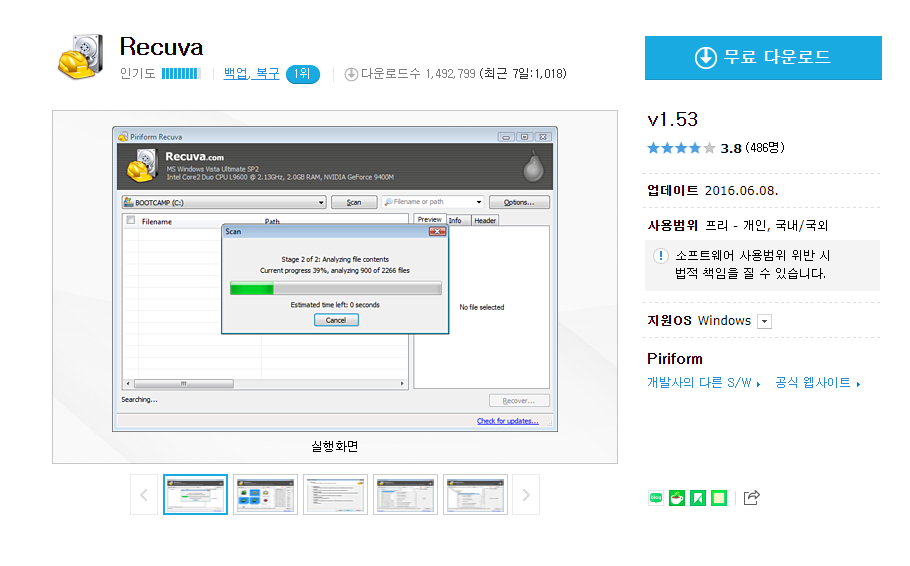Click the Recuva hard hat app icon
The height and width of the screenshot is (566, 910).
81,56
